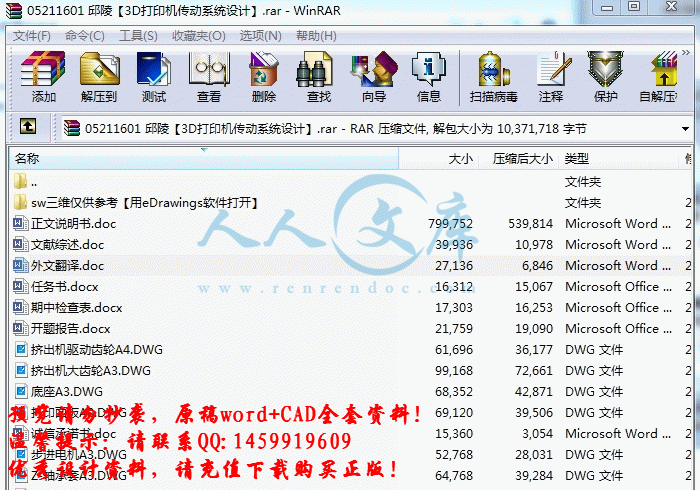Image resolution: width=700 pixels, height=490 pixels.
Task: Select file 期中检查表.docx
Action: 350,307
